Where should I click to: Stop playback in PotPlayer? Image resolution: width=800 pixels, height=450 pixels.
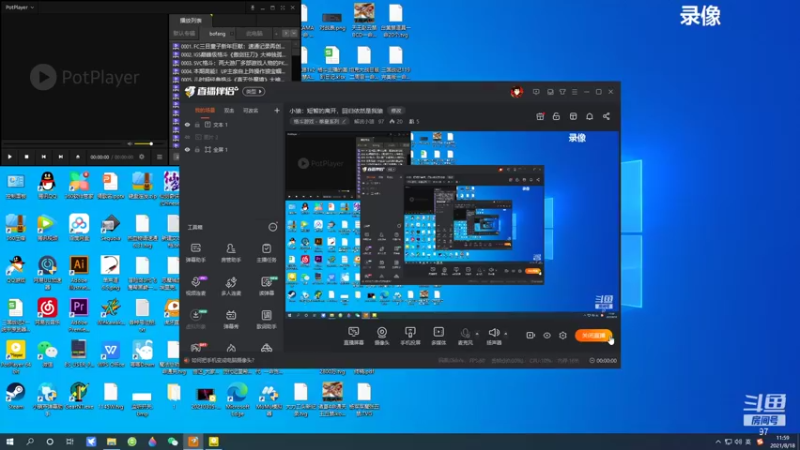click(x=27, y=157)
